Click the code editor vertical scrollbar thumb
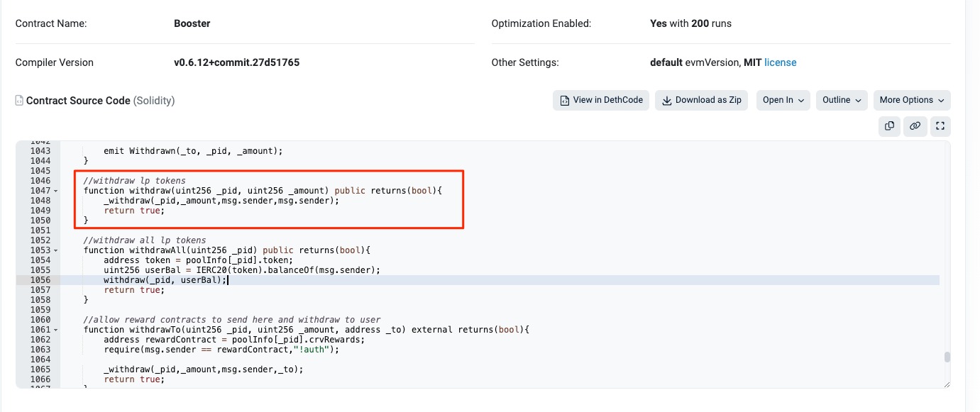The height and width of the screenshot is (412, 980). pyautogui.click(x=947, y=357)
